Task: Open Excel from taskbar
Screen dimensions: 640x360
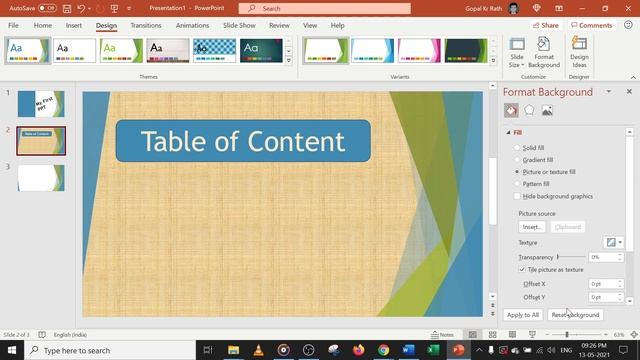Action: point(433,350)
